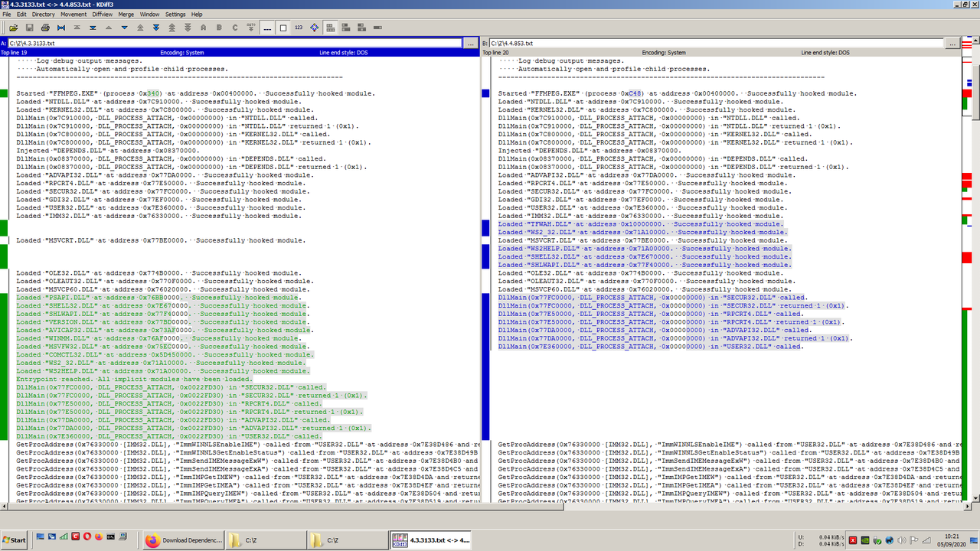Toggle split screen view toolbar icon
Image resolution: width=980 pixels, height=551 pixels.
pos(330,28)
